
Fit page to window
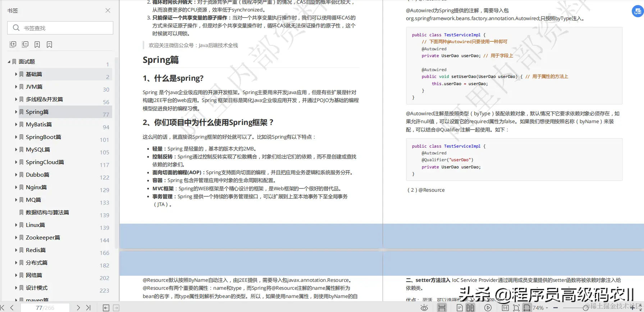[x=516, y=308]
